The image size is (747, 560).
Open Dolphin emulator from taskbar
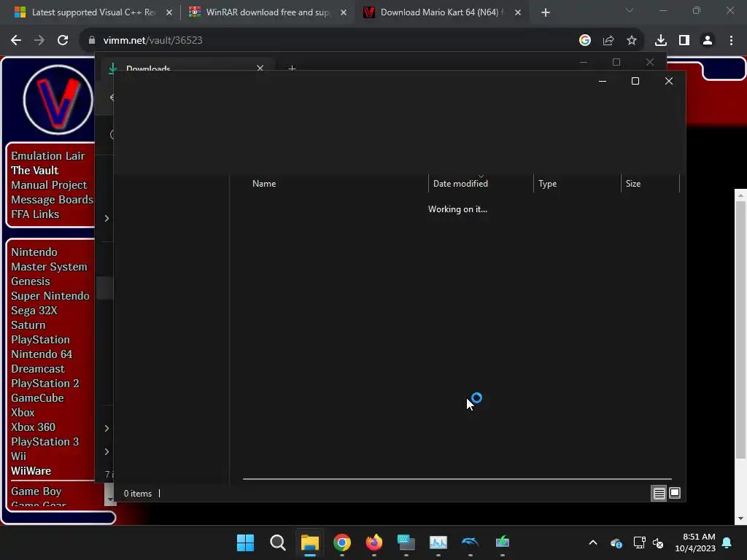click(470, 542)
